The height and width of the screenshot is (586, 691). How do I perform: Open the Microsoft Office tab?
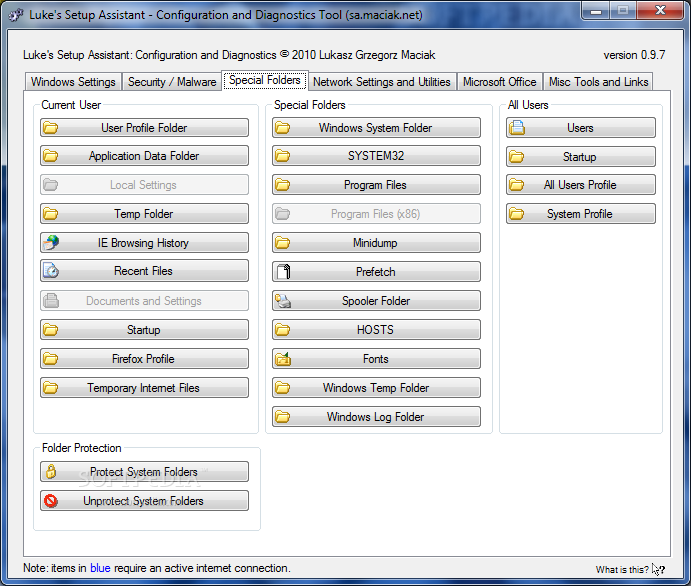(500, 82)
